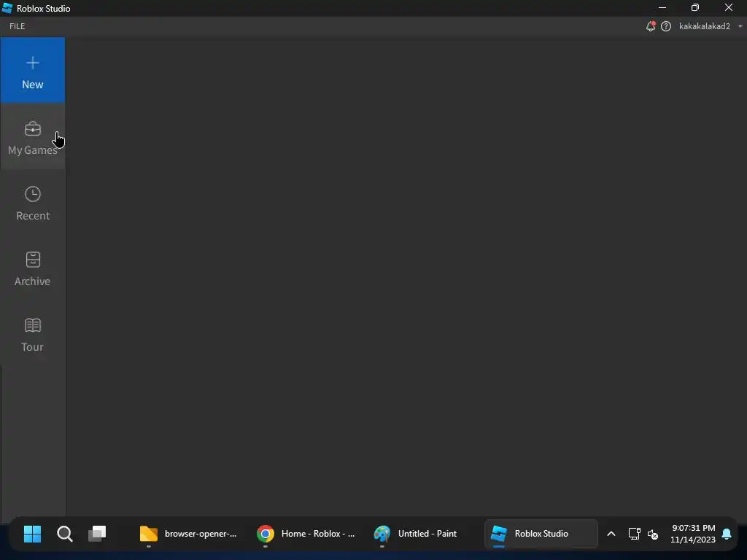Viewport: 747px width, 560px height.
Task: Open Windows taskbar search
Action: tap(65, 534)
